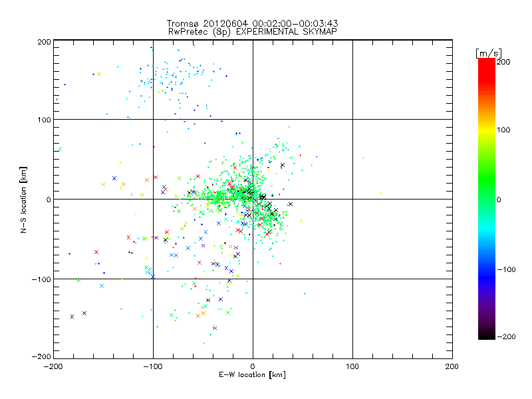This screenshot has height=399, width=532.
Task: Click the colorbar tick label '200'
Action: [503, 62]
